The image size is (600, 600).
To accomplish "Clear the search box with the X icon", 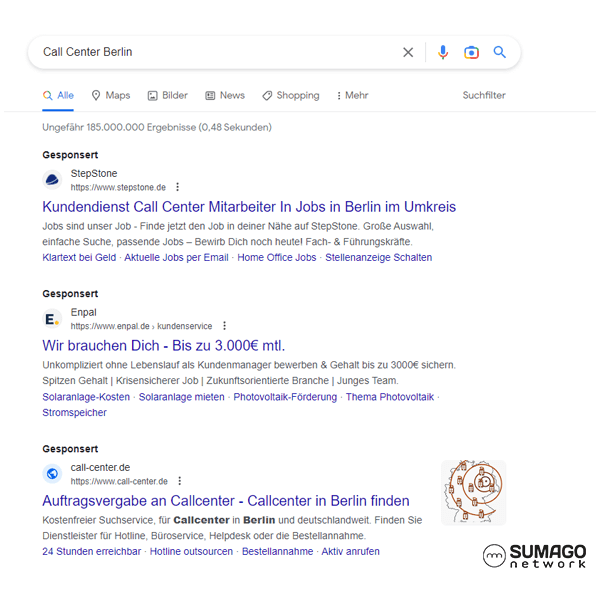I will 408,52.
